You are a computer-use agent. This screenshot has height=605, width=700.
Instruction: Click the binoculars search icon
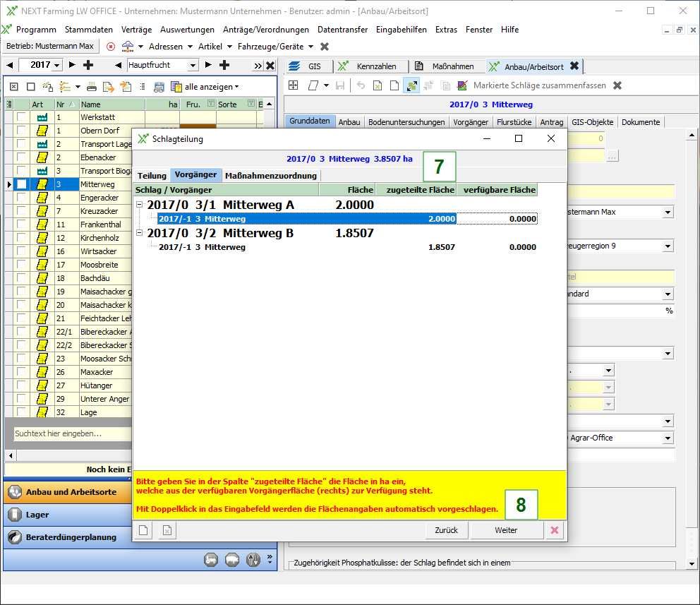tap(159, 87)
